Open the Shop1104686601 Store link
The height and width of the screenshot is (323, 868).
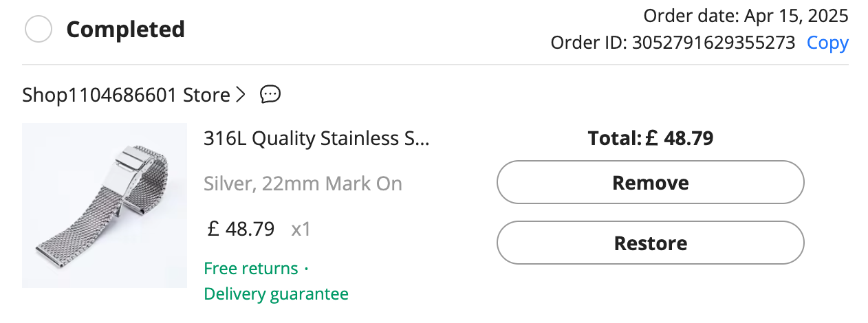click(x=126, y=94)
